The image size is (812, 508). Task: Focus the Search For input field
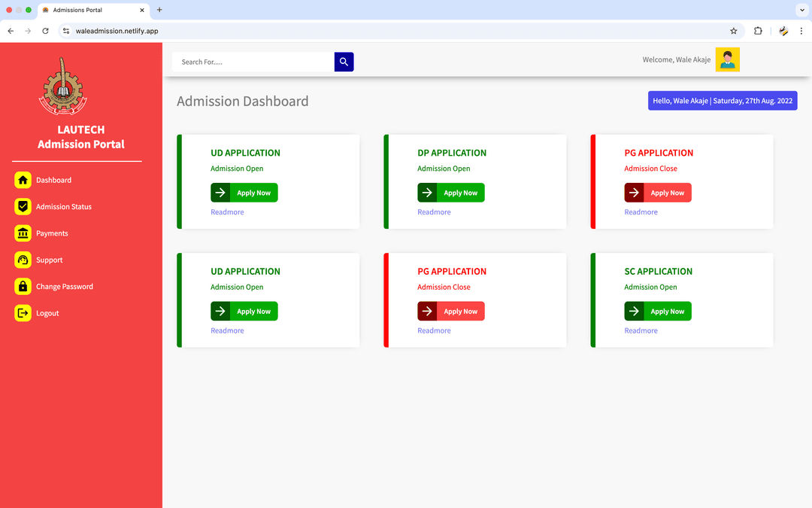tap(253, 62)
